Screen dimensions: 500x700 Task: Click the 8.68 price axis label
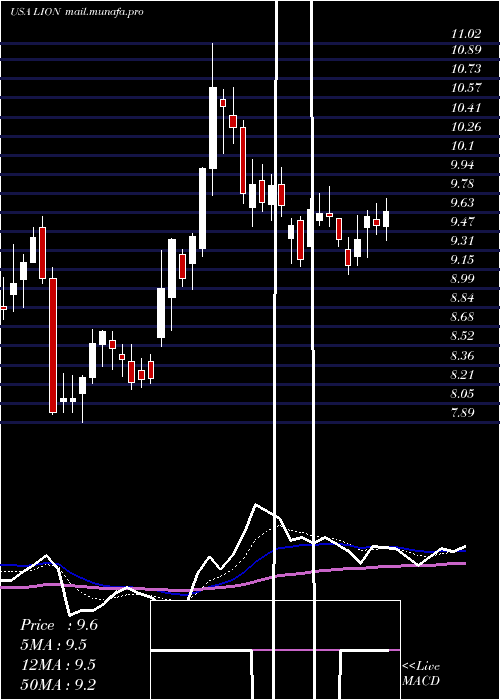[462, 317]
